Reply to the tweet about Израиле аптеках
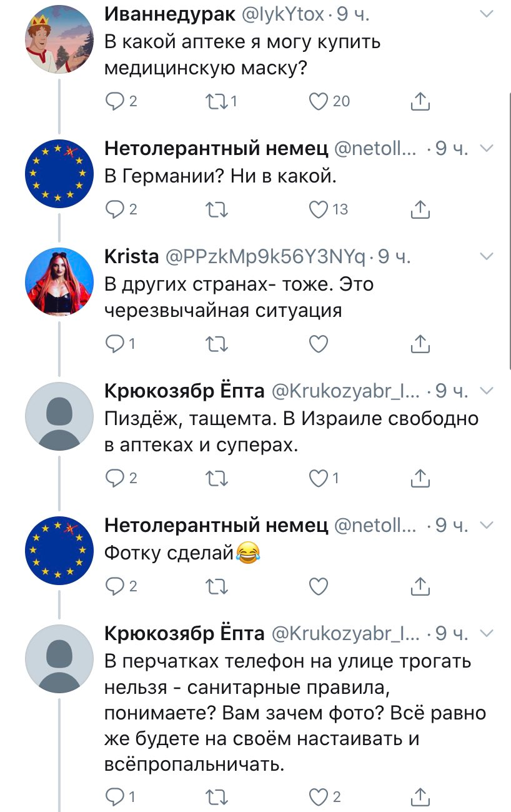The height and width of the screenshot is (812, 511). click(113, 478)
